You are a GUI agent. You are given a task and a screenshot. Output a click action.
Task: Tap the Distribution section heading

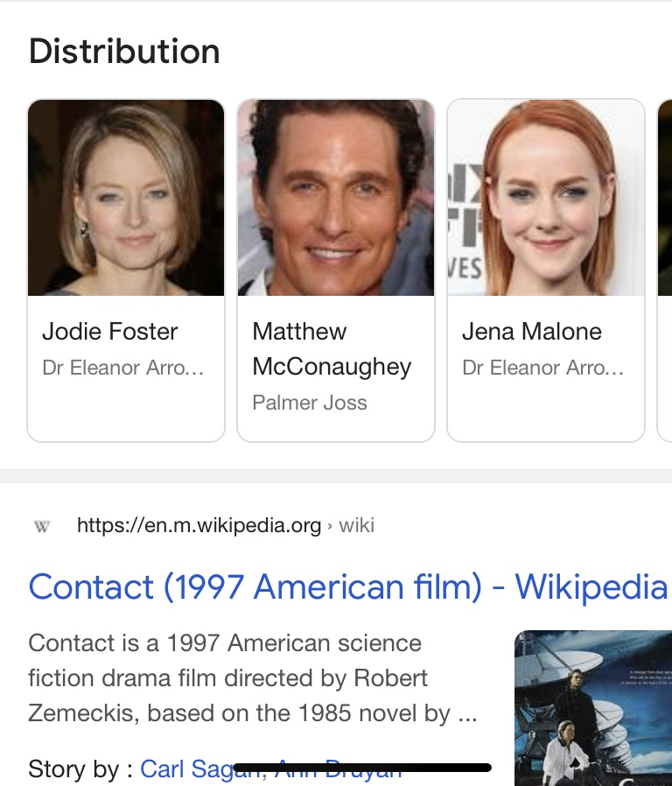click(124, 52)
